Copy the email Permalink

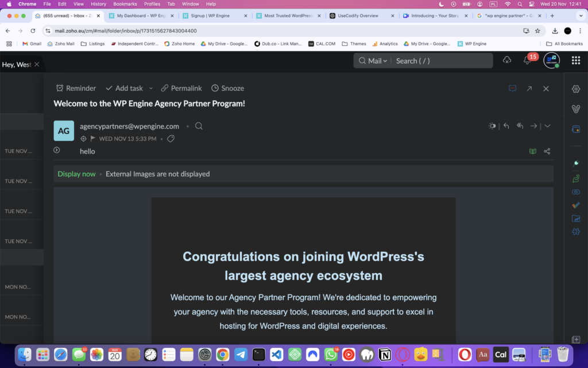[x=181, y=88]
